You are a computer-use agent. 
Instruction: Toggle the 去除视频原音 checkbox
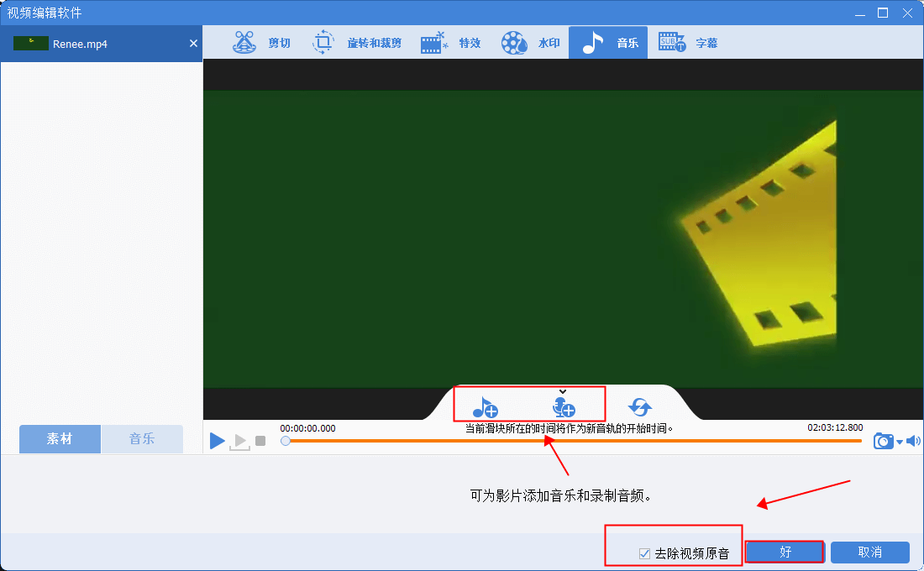coord(644,553)
